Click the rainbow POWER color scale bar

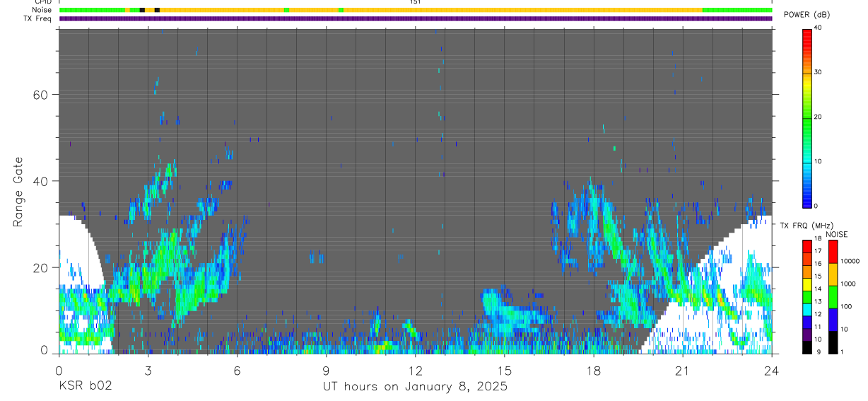click(807, 117)
